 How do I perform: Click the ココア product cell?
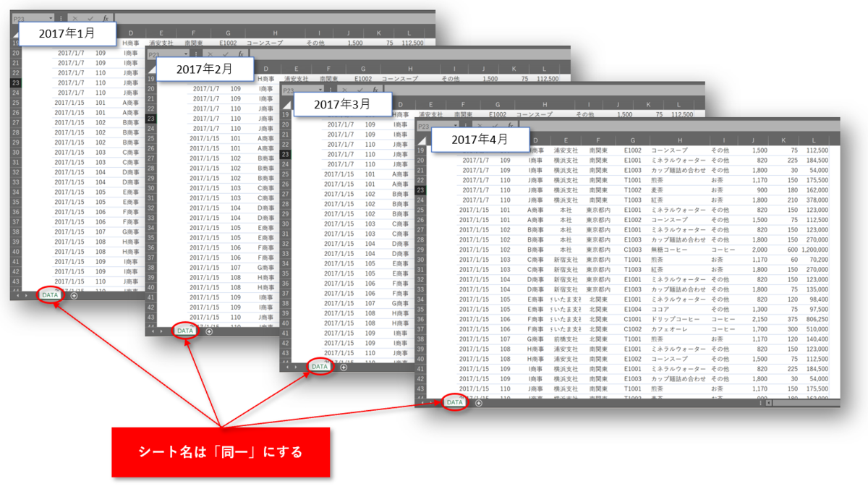click(660, 309)
